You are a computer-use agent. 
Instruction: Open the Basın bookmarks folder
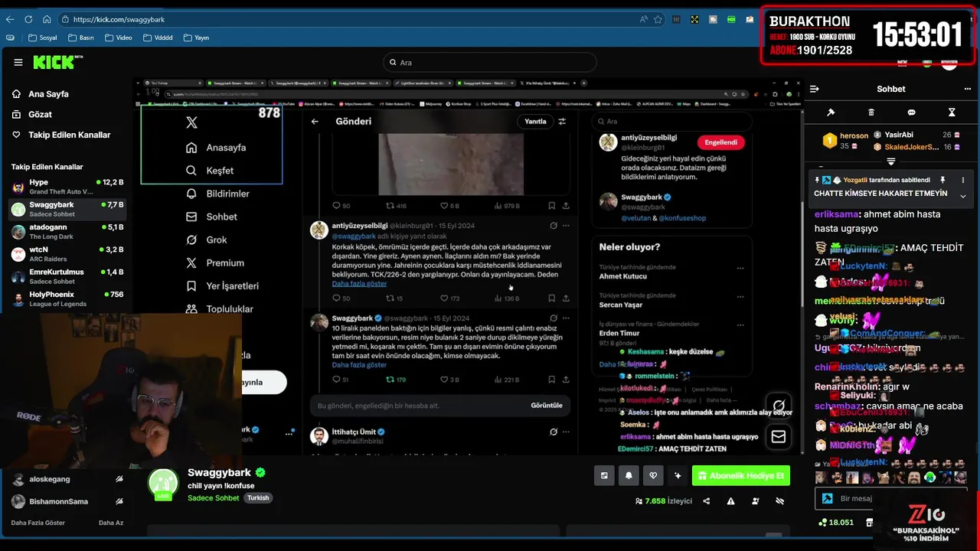click(81, 37)
